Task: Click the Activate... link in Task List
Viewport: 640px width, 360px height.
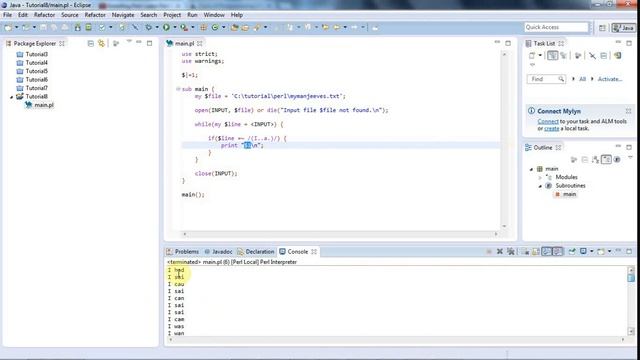Action: tap(610, 79)
